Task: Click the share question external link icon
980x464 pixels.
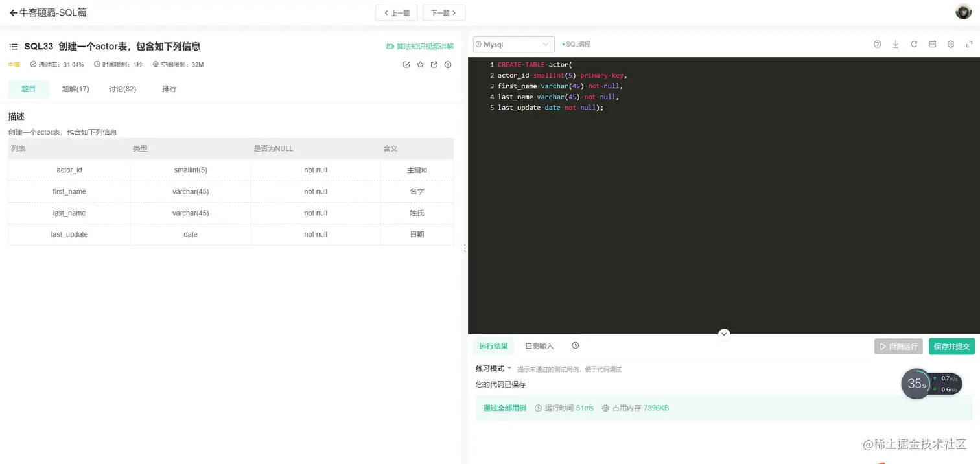Action: (x=434, y=65)
